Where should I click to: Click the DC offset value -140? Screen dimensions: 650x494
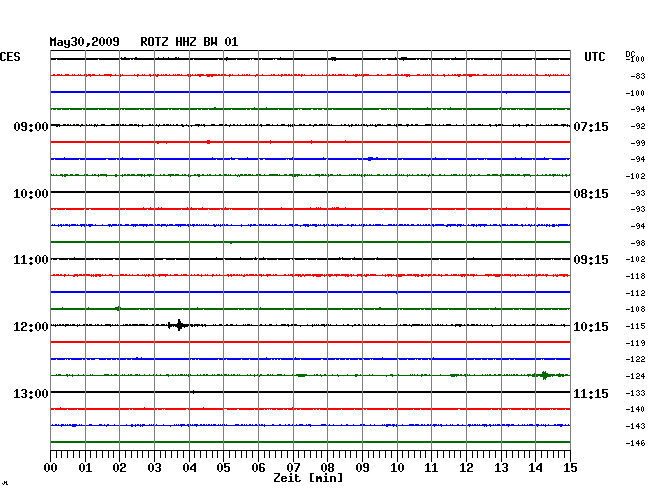[x=635, y=409]
